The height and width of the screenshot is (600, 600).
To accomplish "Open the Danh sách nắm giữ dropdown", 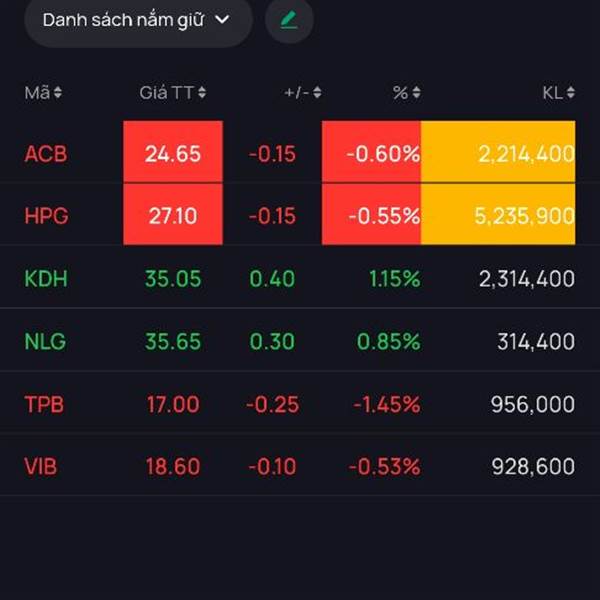I will [x=137, y=20].
